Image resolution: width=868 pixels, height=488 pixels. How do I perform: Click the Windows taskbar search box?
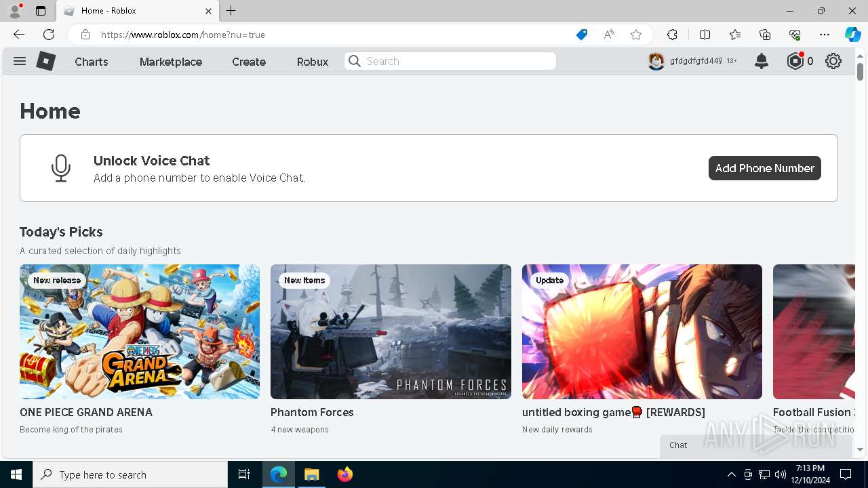click(130, 474)
